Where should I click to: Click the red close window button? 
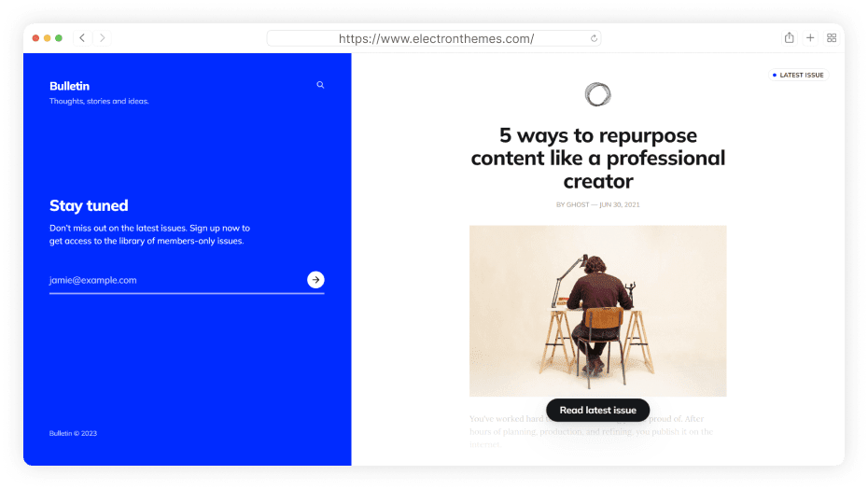(35, 37)
